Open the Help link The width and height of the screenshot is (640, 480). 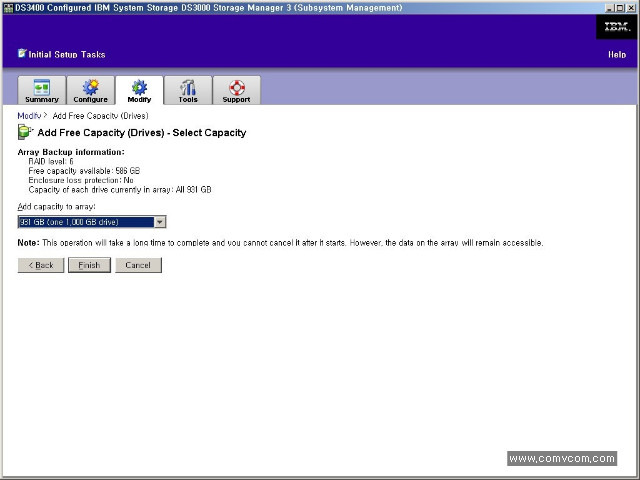617,55
